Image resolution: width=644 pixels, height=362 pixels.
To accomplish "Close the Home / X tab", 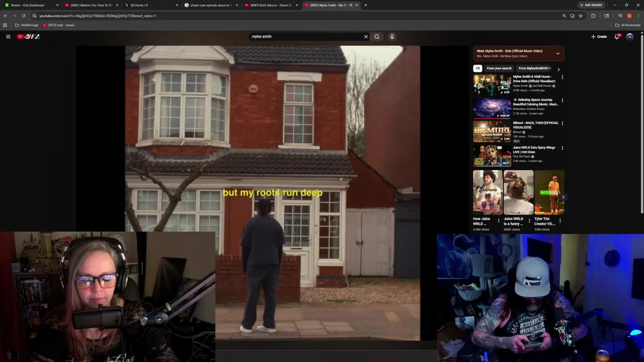I will tap(177, 5).
